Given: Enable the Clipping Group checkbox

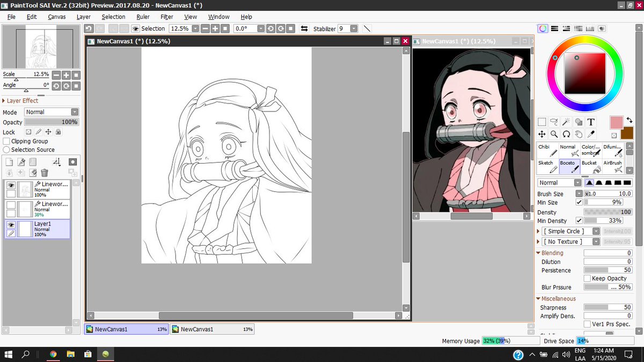Looking at the screenshot, I should click(x=6, y=141).
